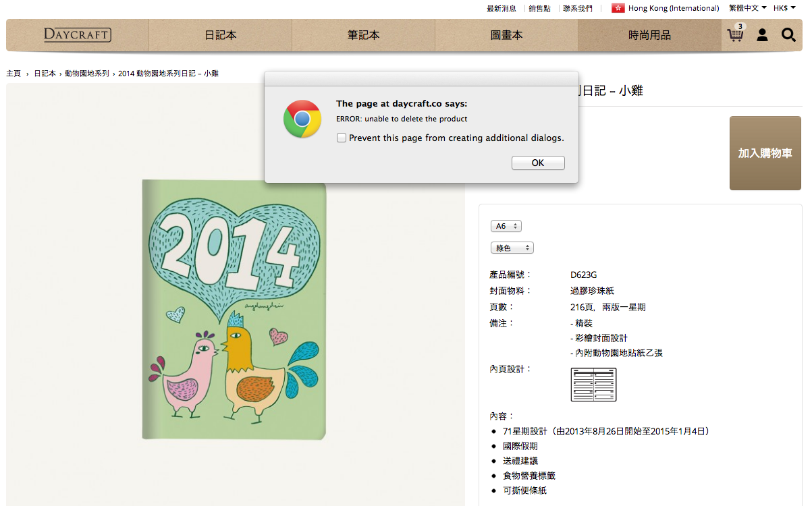Click the 加入購物車 button
Viewport: 812px width, 506px height.
[765, 153]
